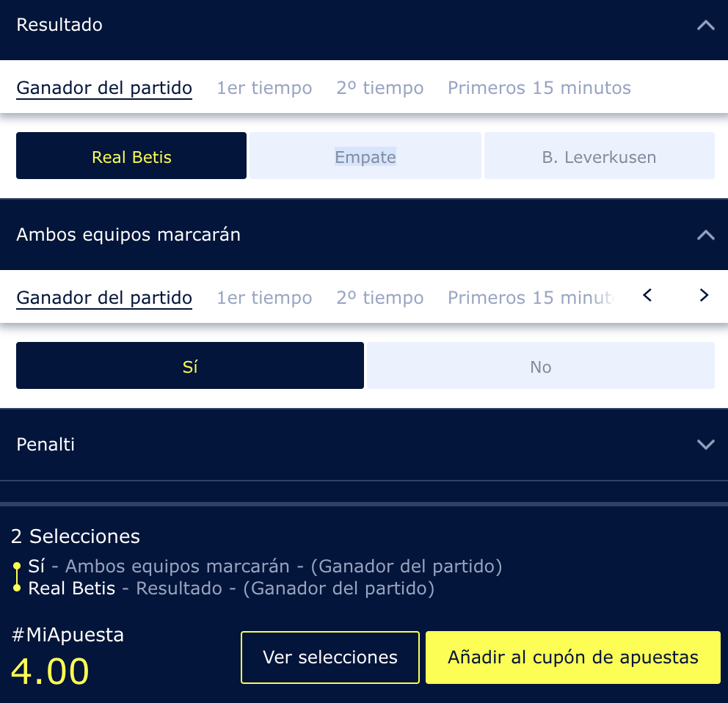Choose No for both teams scoring
The height and width of the screenshot is (703, 728).
tap(540, 365)
